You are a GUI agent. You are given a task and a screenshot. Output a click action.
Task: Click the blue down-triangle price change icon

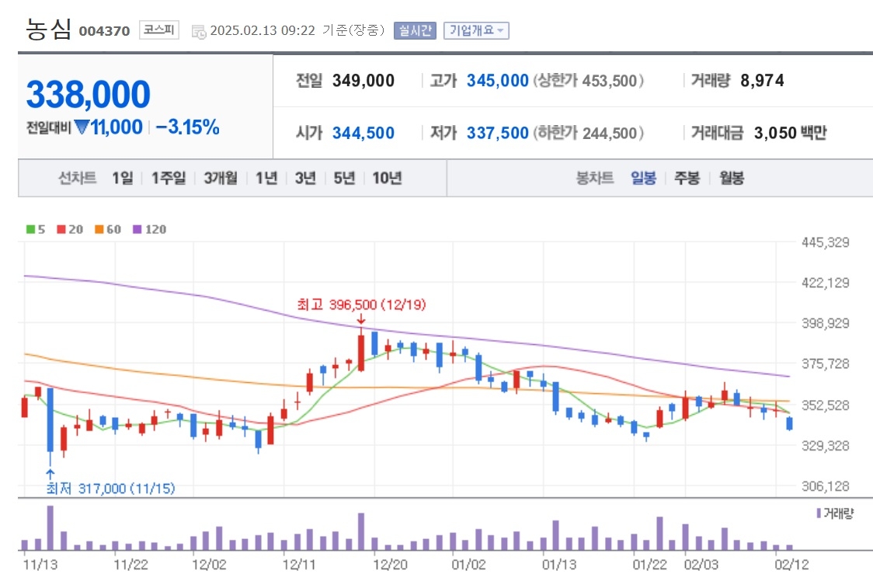click(x=82, y=127)
